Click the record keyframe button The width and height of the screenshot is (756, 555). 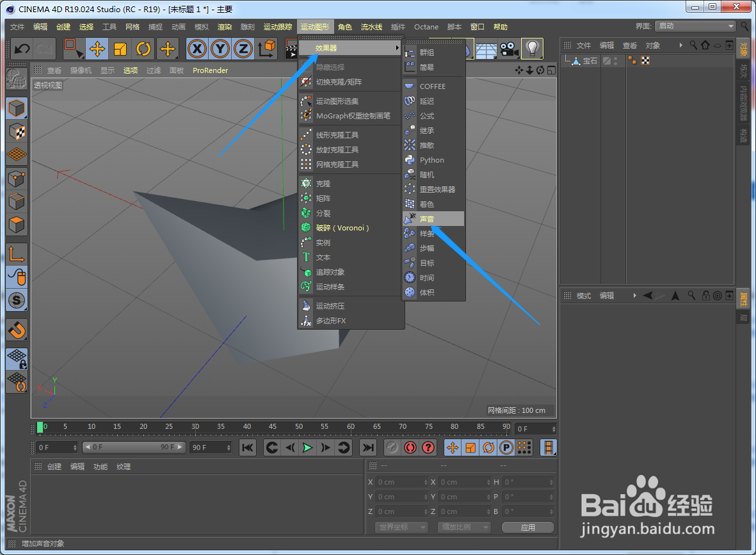tap(392, 447)
